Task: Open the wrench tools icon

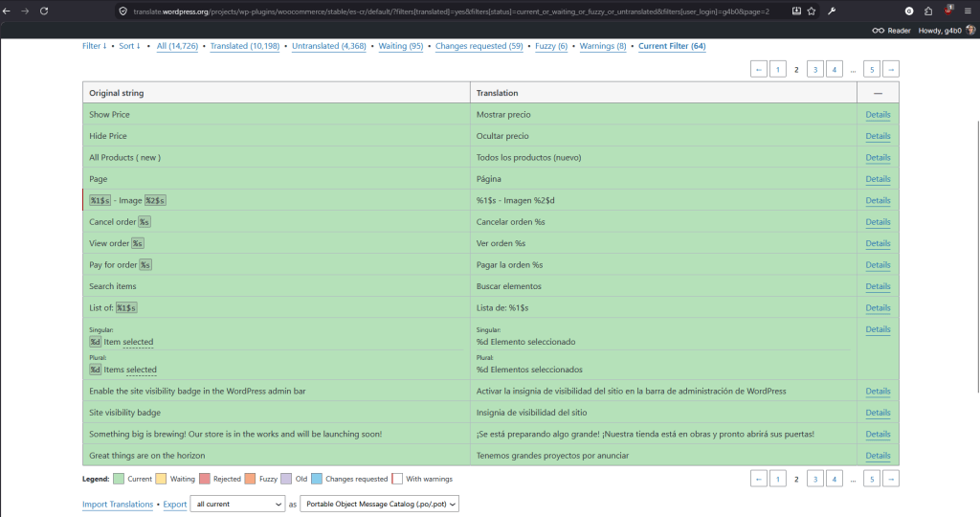Action: 832,11
